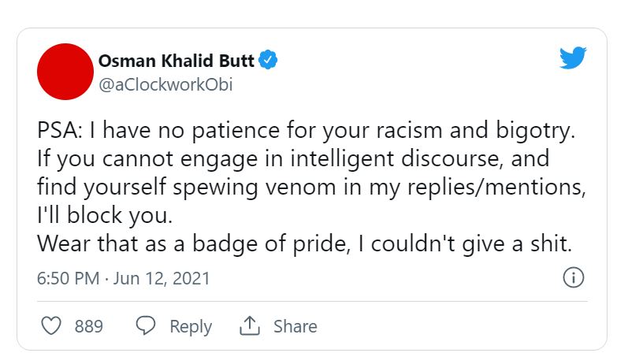
Task: Click the line starting with "PSA"
Action: (307, 132)
